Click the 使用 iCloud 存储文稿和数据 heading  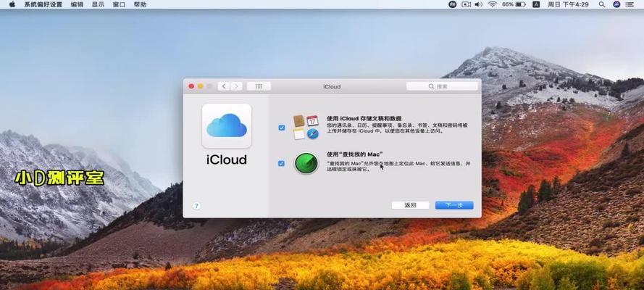click(364, 118)
